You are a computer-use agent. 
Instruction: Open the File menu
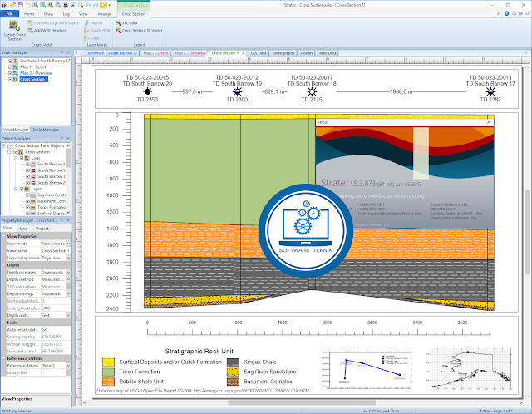9,14
